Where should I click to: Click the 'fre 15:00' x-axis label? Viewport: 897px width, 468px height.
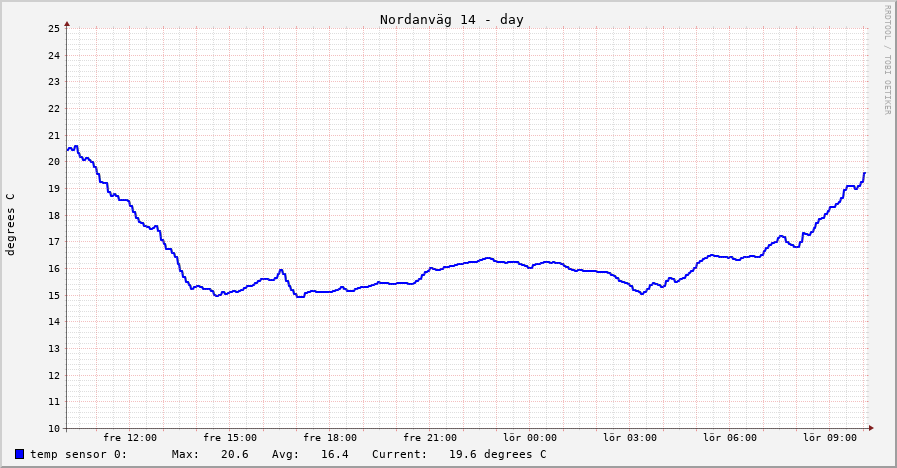(x=230, y=438)
